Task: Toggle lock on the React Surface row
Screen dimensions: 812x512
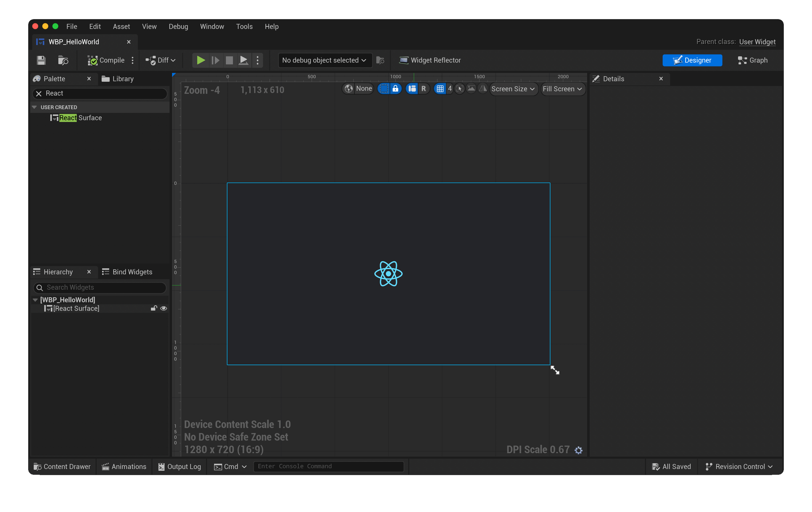Action: pos(154,308)
